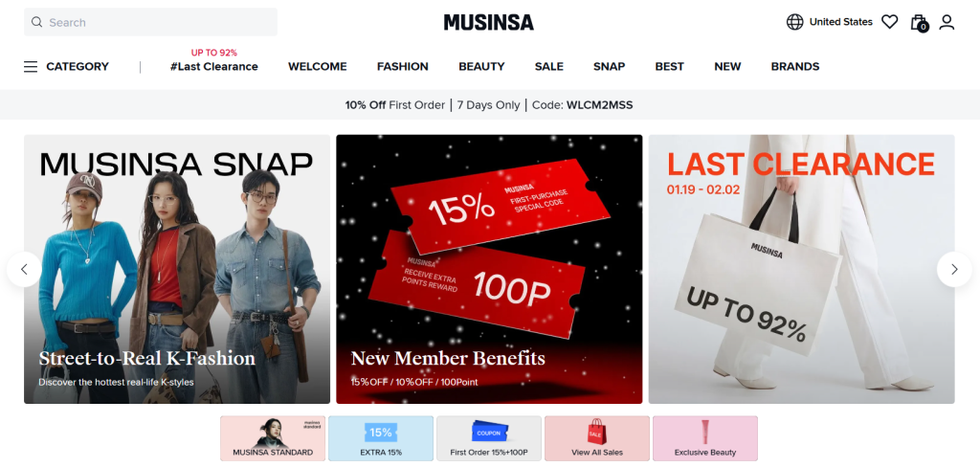Open United States country selector

pyautogui.click(x=840, y=22)
